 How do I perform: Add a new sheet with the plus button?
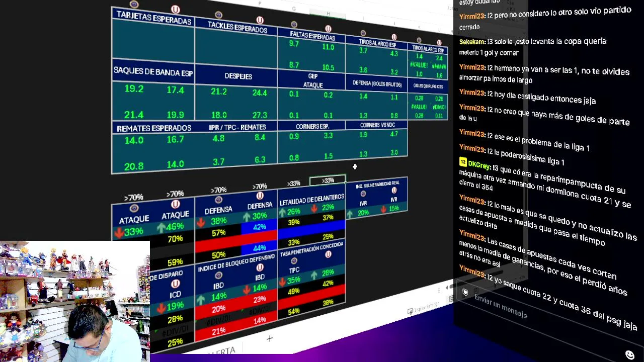[269, 339]
